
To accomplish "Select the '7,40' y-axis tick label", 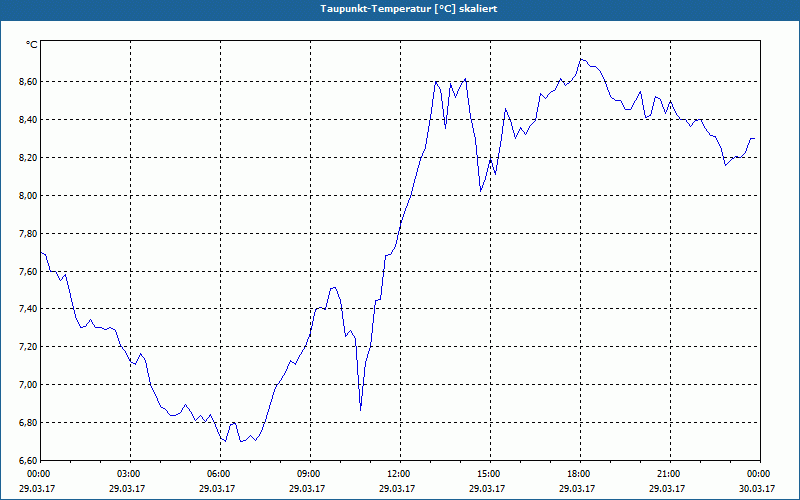I will click(29, 309).
